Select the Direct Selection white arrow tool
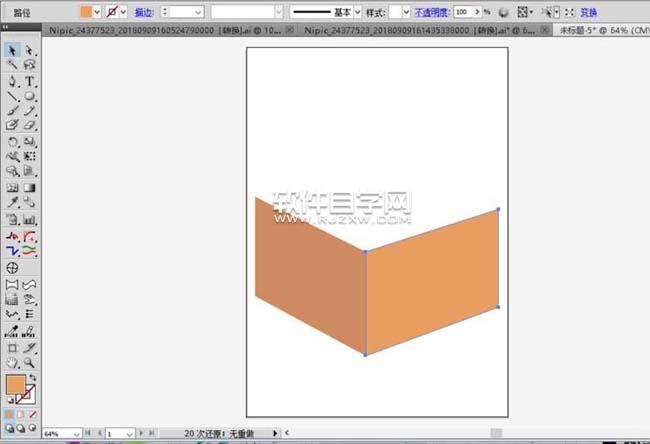 tap(30, 50)
